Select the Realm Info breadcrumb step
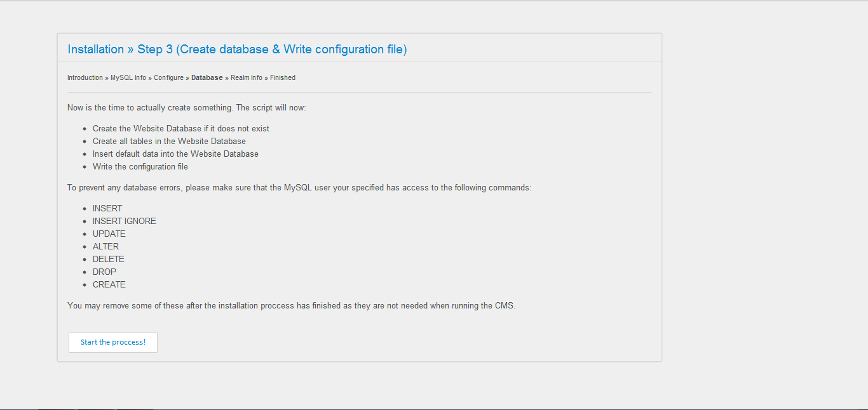Image resolution: width=868 pixels, height=410 pixels. pyautogui.click(x=247, y=78)
